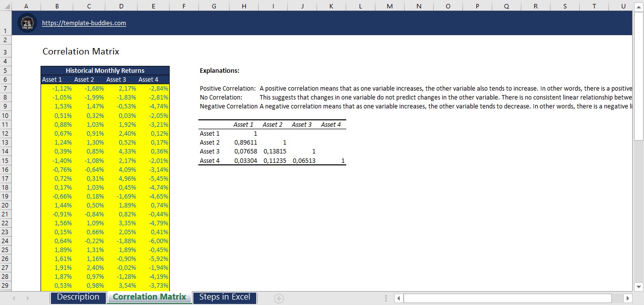Click the 0,89611 correlation value cell
This screenshot has height=305, width=644.
245,142
